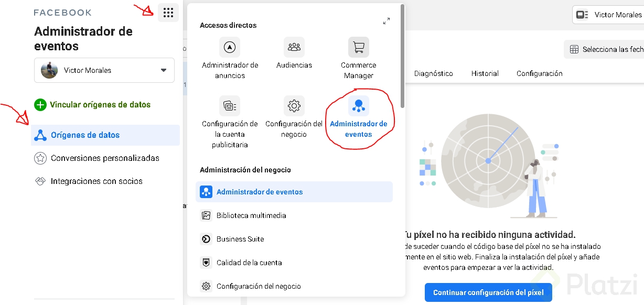
Task: Click green plus Vincular orígenes de datos
Action: 40,105
